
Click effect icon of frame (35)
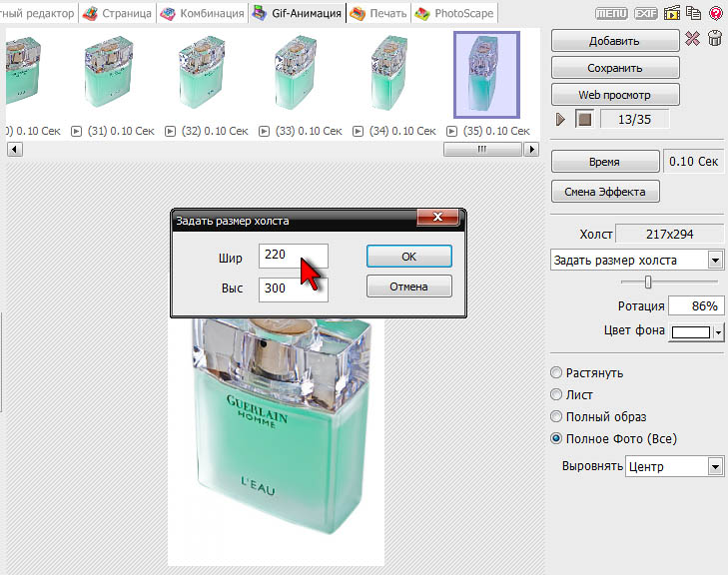(451, 132)
